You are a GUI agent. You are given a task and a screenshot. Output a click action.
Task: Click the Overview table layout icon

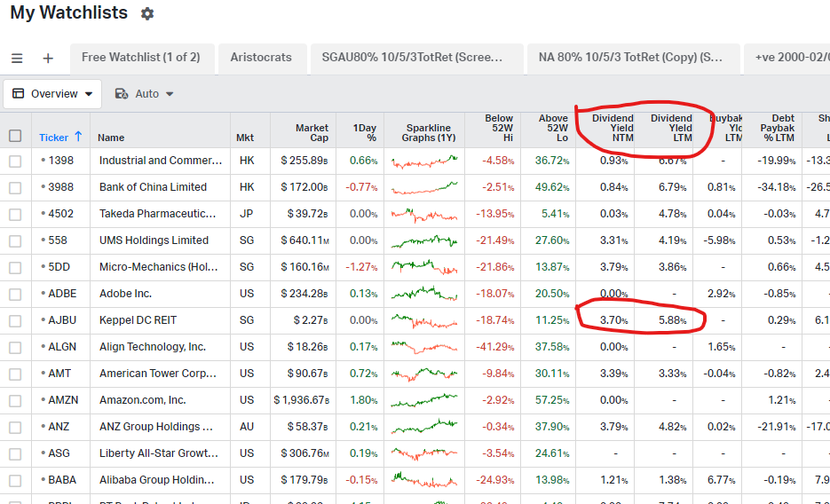(x=19, y=93)
